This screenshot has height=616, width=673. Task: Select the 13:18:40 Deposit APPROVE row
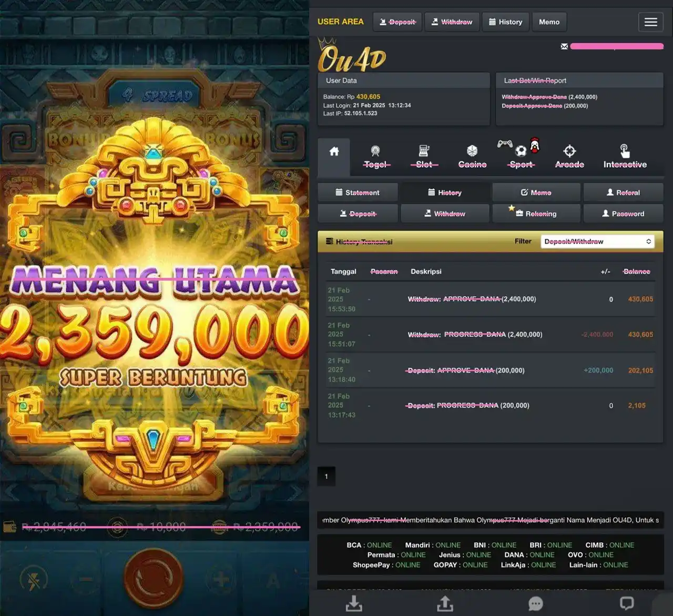pyautogui.click(x=490, y=370)
